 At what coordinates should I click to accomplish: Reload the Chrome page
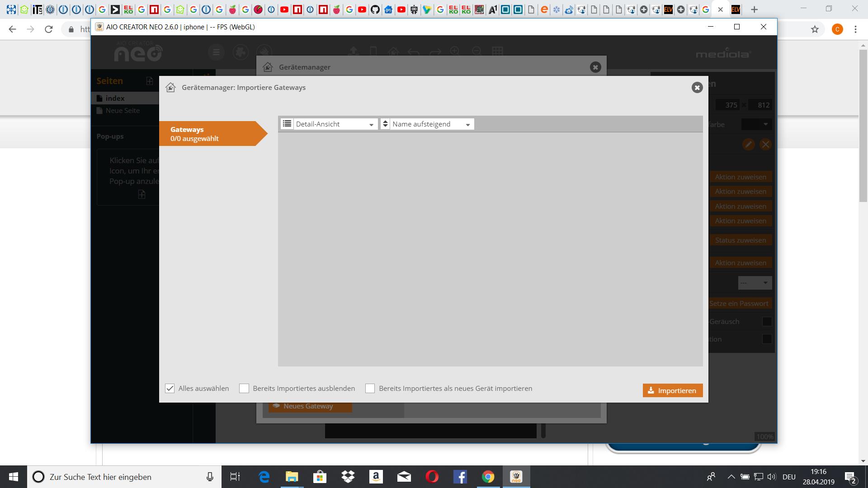pyautogui.click(x=49, y=29)
